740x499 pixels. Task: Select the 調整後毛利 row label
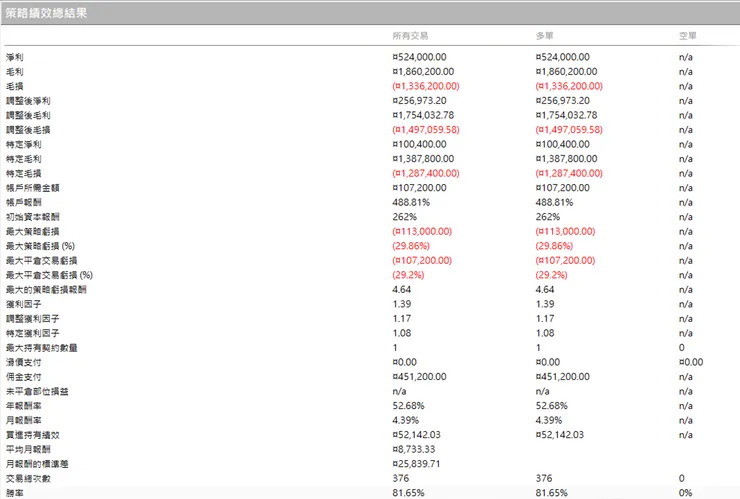point(28,115)
